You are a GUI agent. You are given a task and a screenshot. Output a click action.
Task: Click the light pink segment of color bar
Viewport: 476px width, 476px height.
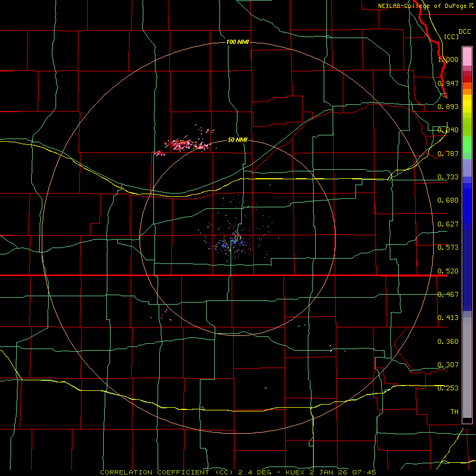coord(467,56)
